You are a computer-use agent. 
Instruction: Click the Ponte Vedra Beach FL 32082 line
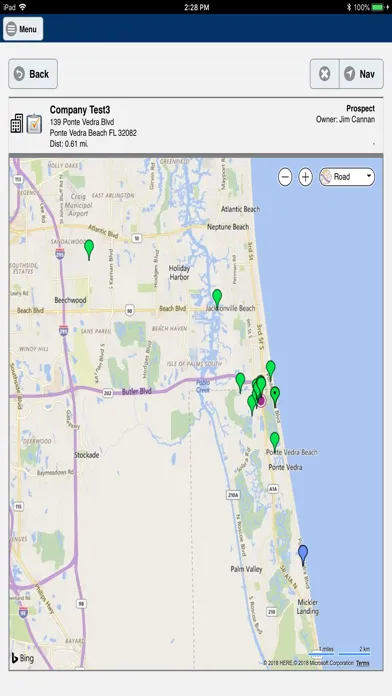(x=93, y=133)
